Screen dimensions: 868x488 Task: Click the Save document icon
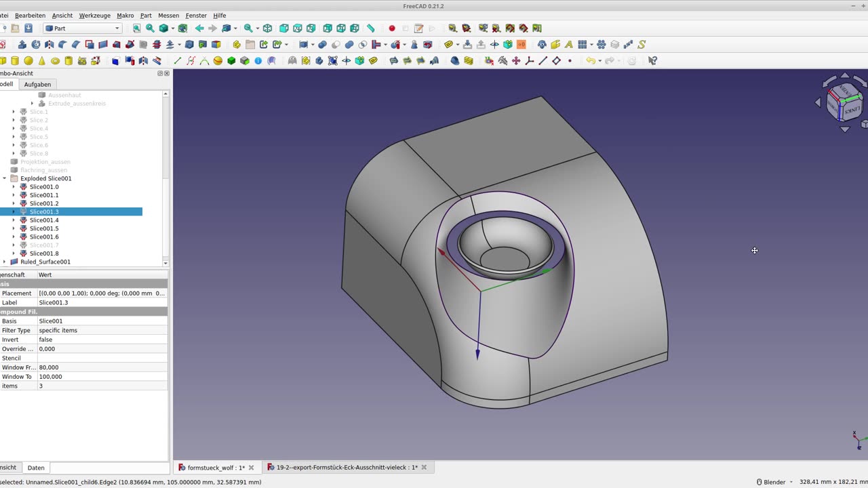pos(28,28)
